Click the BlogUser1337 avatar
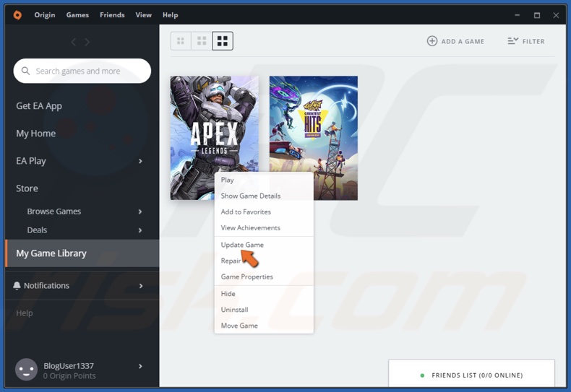 tap(26, 370)
